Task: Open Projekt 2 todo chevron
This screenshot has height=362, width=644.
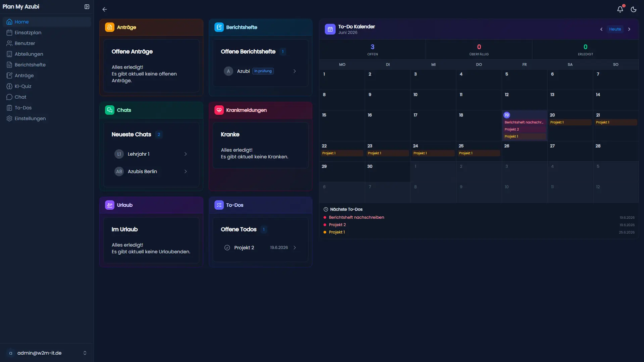Action: pos(295,248)
